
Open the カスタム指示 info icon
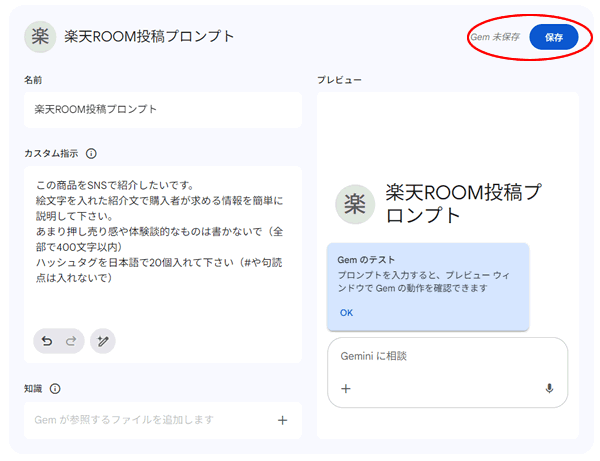[x=91, y=153]
